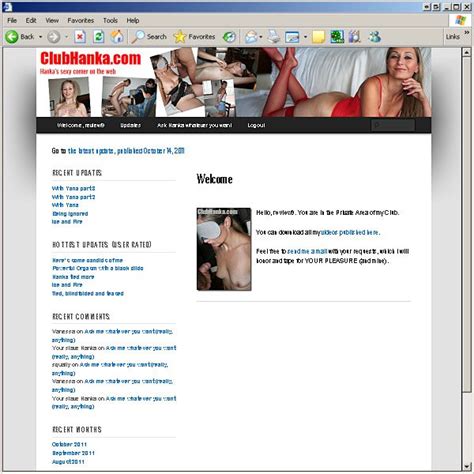Screen dimensions: 474x474
Task: Click the Welcome heading in the main content
Action: (x=214, y=179)
